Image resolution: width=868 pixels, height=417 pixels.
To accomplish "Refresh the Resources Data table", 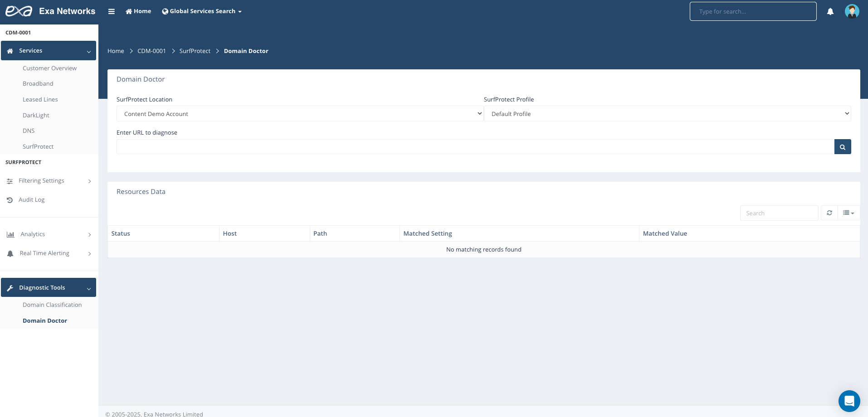I will pos(829,213).
